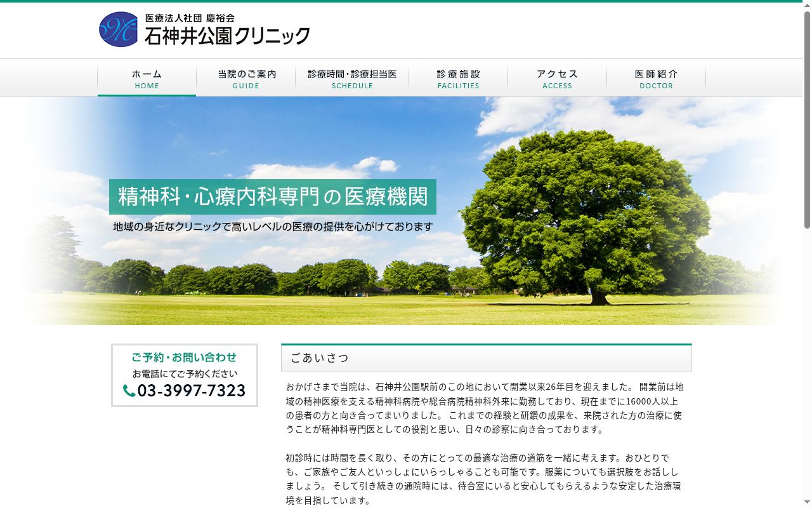The image size is (812, 508).
Task: Click the ご予約・お問い合わせ heading
Action: click(185, 357)
